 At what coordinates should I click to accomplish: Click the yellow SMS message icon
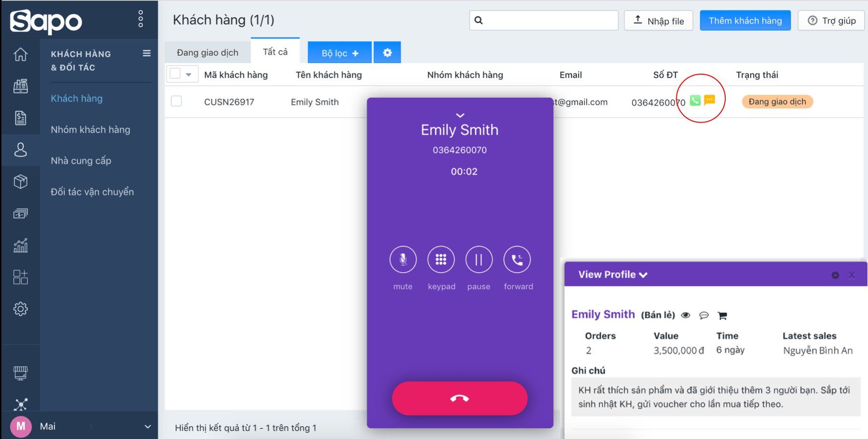click(x=709, y=100)
